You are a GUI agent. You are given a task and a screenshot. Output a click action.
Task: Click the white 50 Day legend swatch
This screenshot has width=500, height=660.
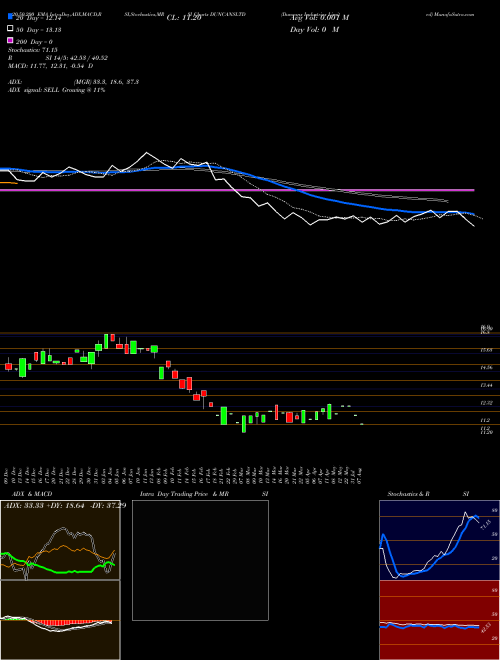[x=10, y=29]
